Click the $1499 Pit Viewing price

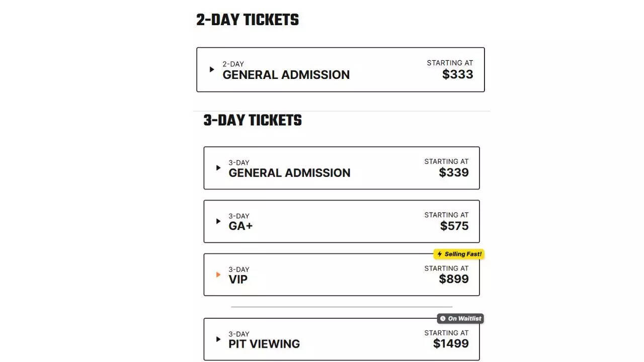pos(450,343)
